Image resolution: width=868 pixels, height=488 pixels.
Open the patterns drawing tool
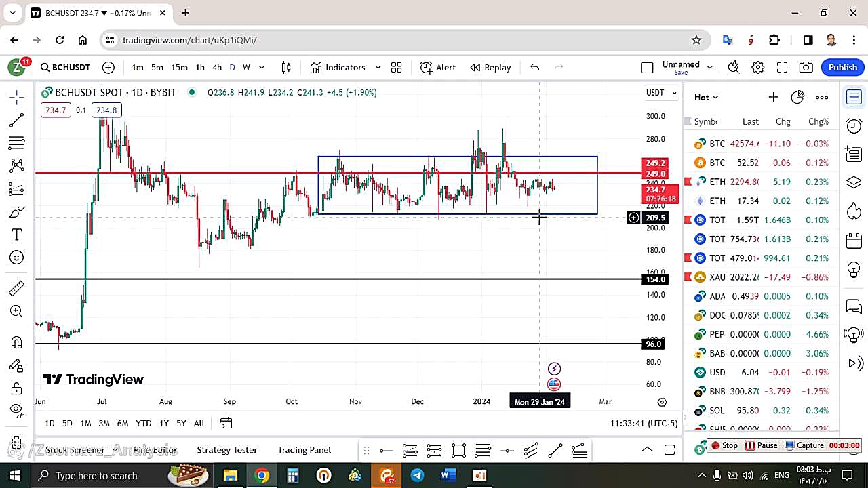17,166
